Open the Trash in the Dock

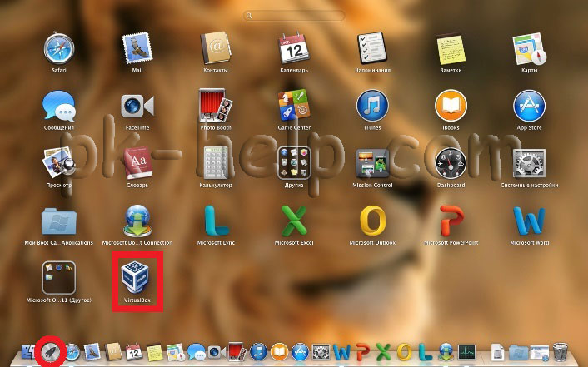(x=560, y=352)
